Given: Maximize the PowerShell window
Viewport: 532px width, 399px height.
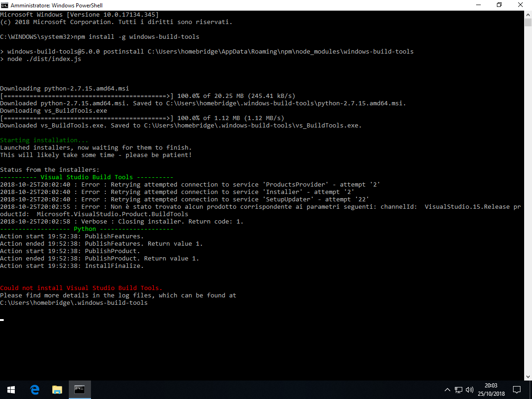Looking at the screenshot, I should point(499,5).
